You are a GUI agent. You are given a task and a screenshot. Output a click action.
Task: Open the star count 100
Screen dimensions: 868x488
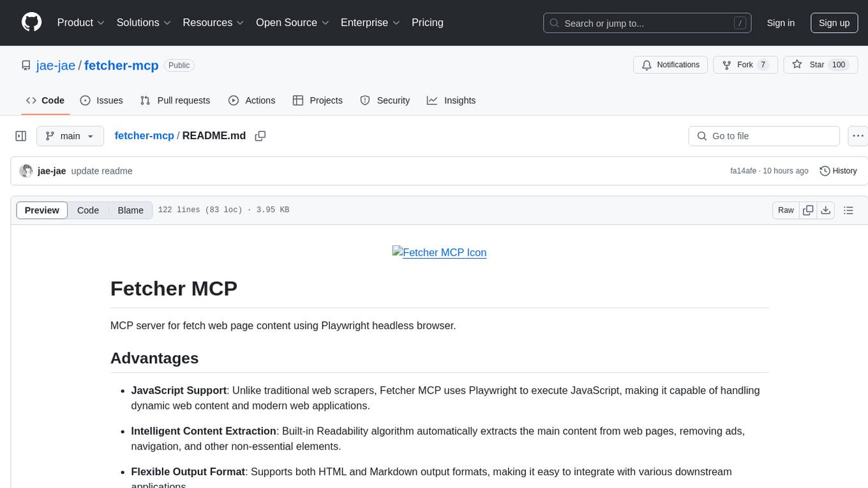click(x=839, y=65)
